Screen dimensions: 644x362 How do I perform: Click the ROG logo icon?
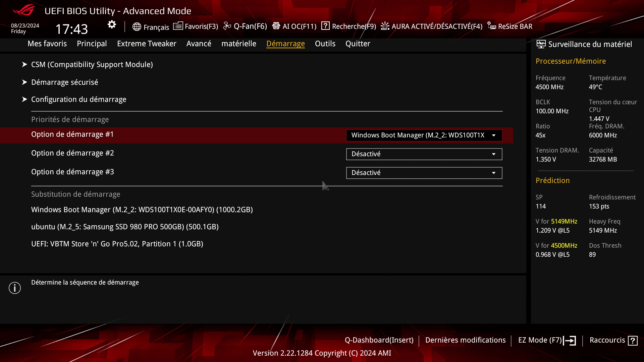coord(24,10)
